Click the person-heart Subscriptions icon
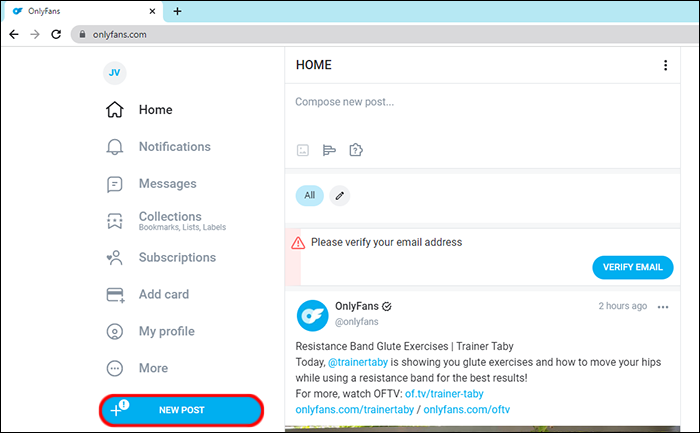The width and height of the screenshot is (700, 433). click(115, 258)
